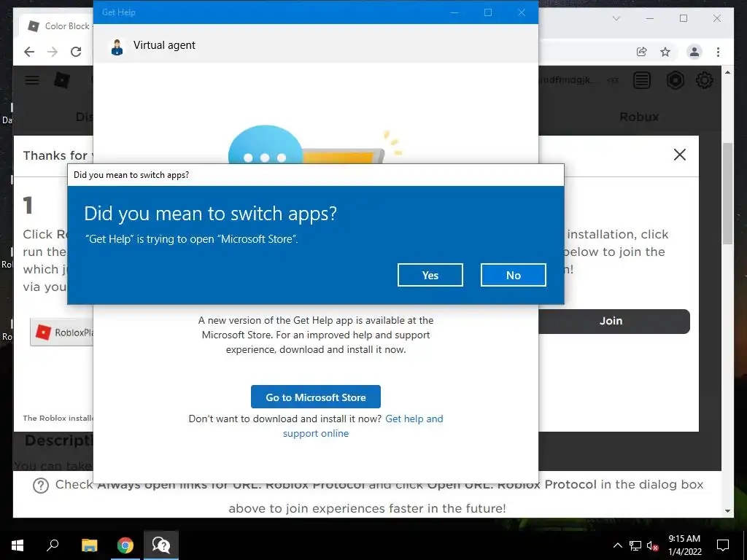Show hidden system tray icons
The height and width of the screenshot is (560, 747).
pos(617,545)
